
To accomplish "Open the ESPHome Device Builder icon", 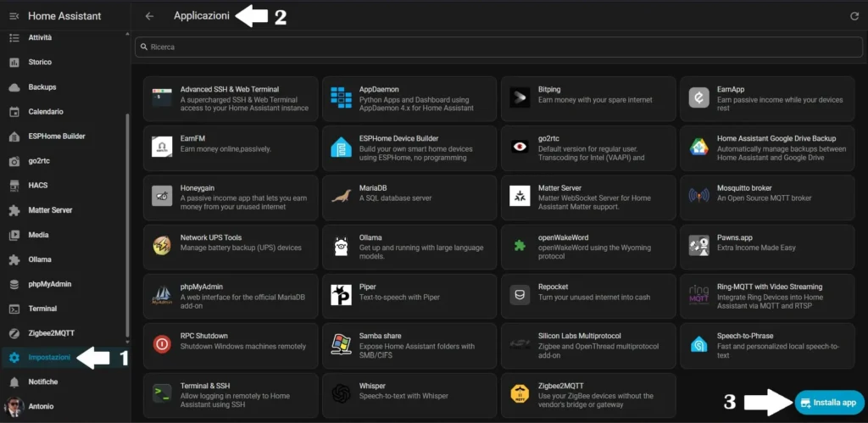I will click(341, 147).
